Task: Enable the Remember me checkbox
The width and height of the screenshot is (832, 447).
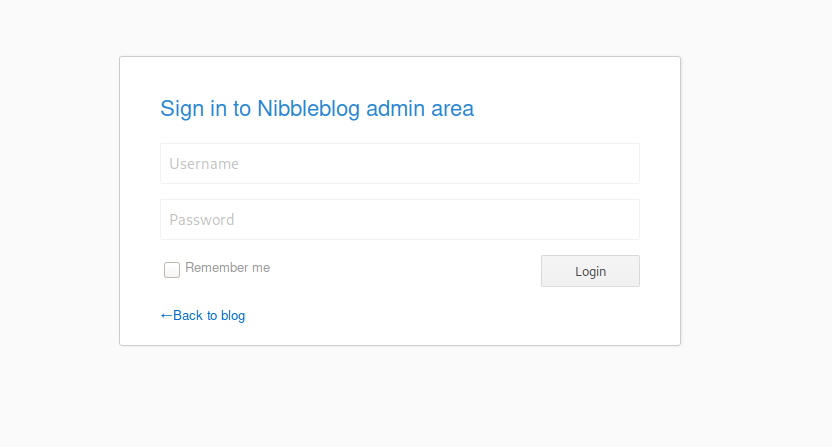Action: pos(172,270)
